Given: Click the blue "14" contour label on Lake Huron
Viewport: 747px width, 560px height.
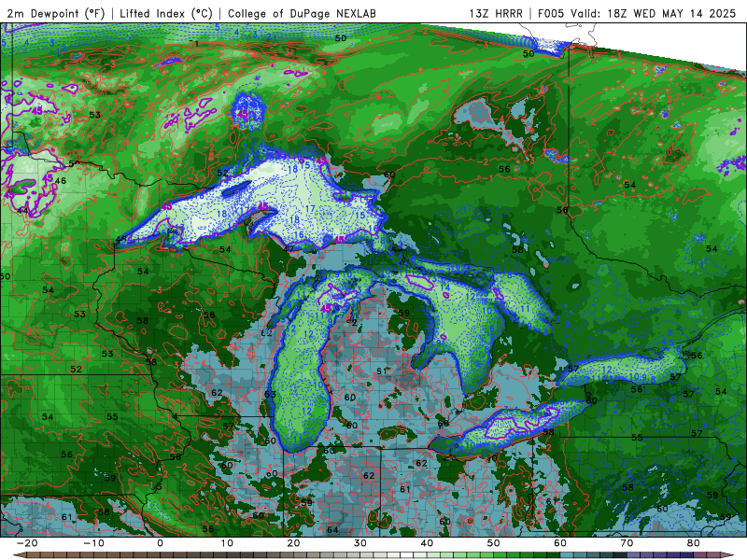Looking at the screenshot, I should coord(445,287).
